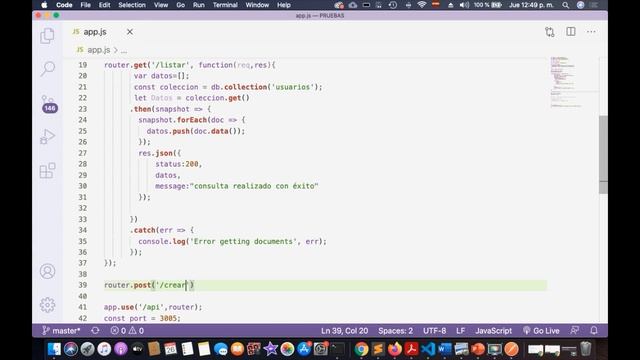Viewport: 640px width, 360px height.
Task: Click Ln 39, Col 20 cursor position
Action: click(344, 331)
